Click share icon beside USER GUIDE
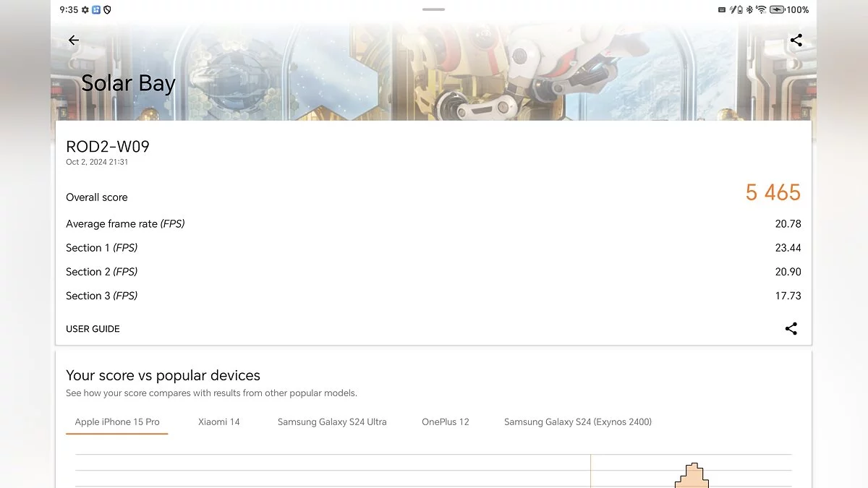 click(x=791, y=329)
